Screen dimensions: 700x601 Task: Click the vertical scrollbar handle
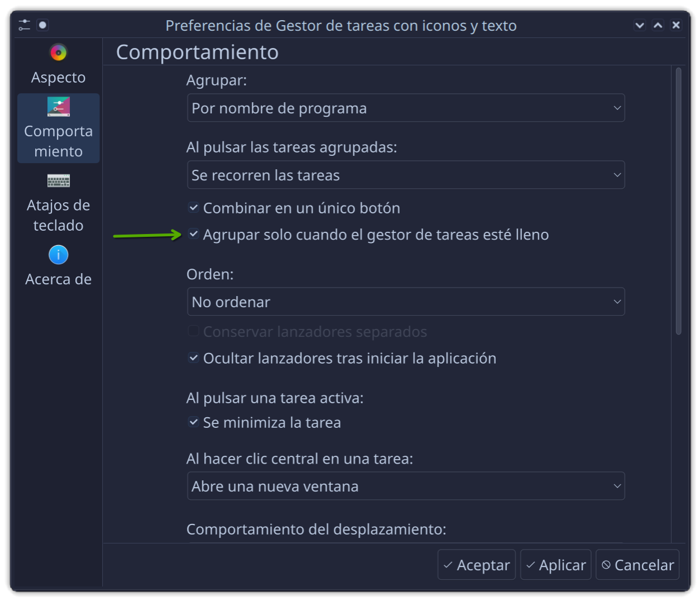(x=679, y=201)
